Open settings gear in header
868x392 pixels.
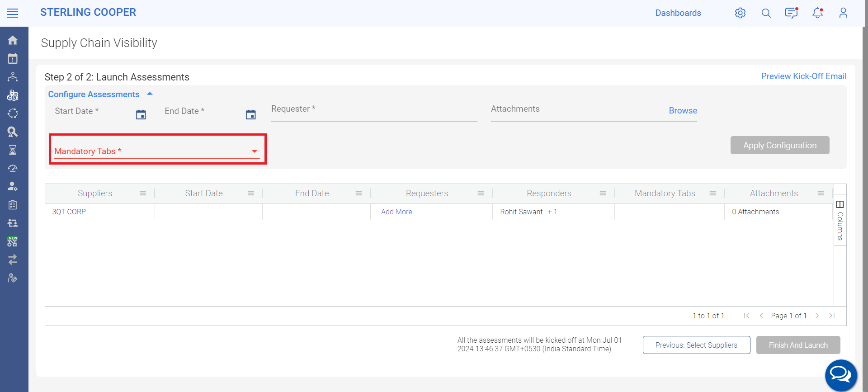point(740,13)
